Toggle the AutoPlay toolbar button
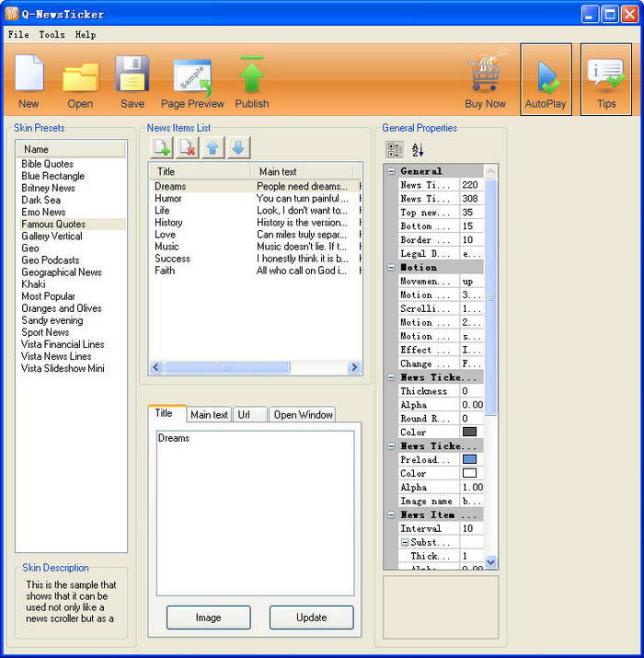The height and width of the screenshot is (658, 644). [546, 79]
